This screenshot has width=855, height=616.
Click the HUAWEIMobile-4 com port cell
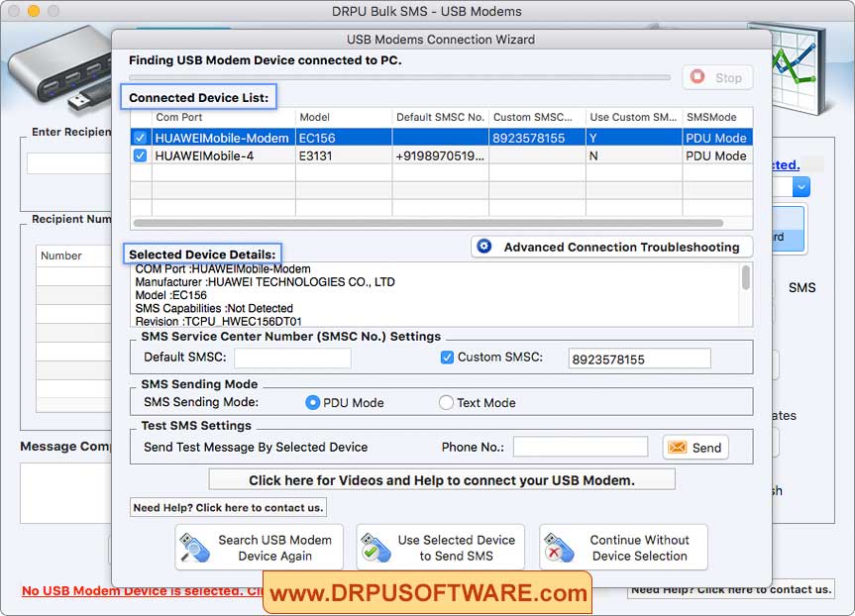point(224,155)
